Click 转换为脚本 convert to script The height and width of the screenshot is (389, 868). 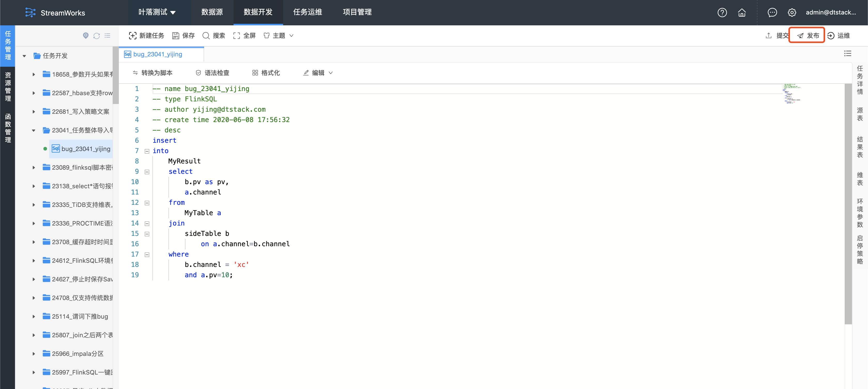click(x=153, y=73)
